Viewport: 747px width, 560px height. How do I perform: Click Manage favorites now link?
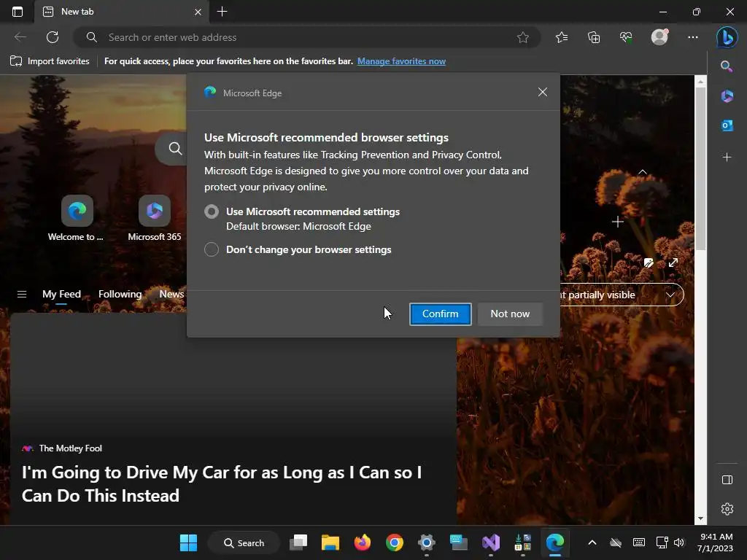point(401,61)
